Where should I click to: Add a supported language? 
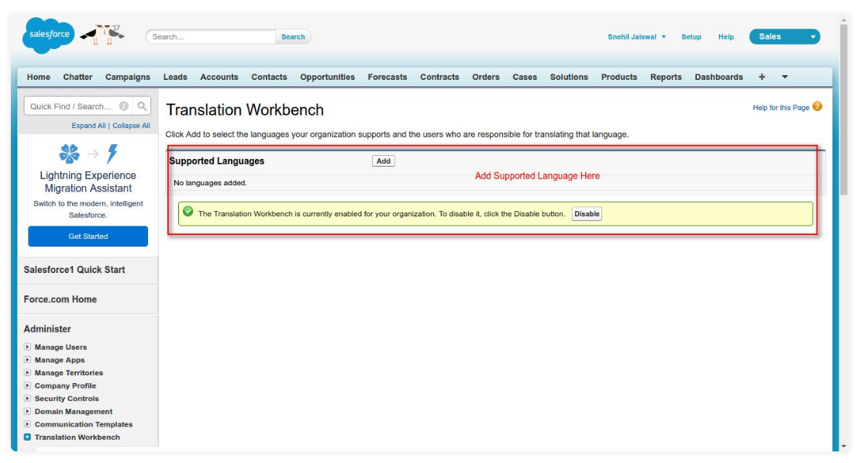click(384, 161)
